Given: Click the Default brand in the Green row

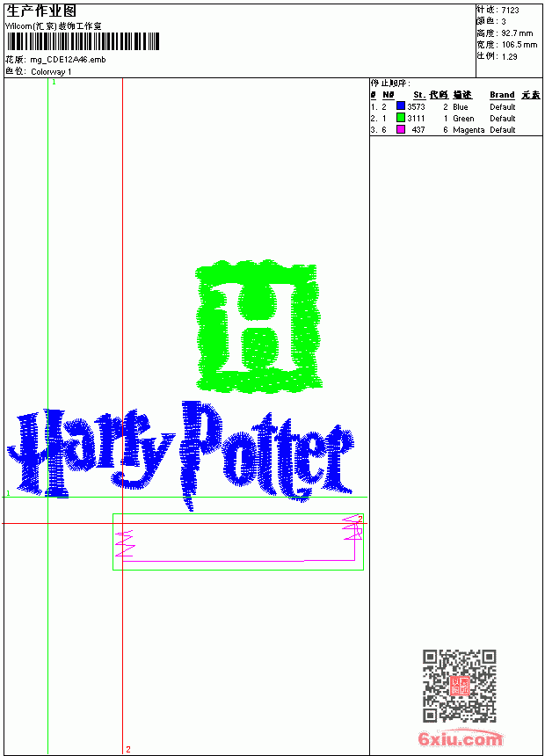Looking at the screenshot, I should (503, 118).
